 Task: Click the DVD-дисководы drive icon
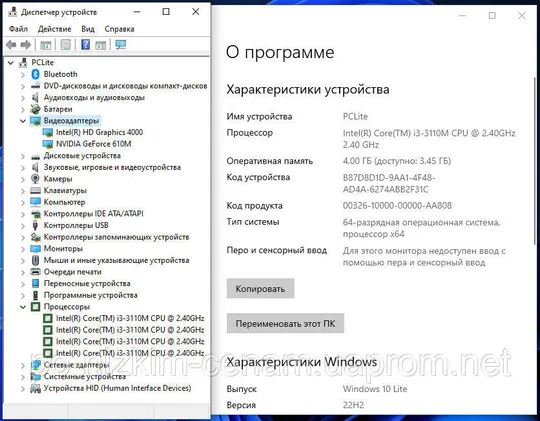tap(35, 86)
